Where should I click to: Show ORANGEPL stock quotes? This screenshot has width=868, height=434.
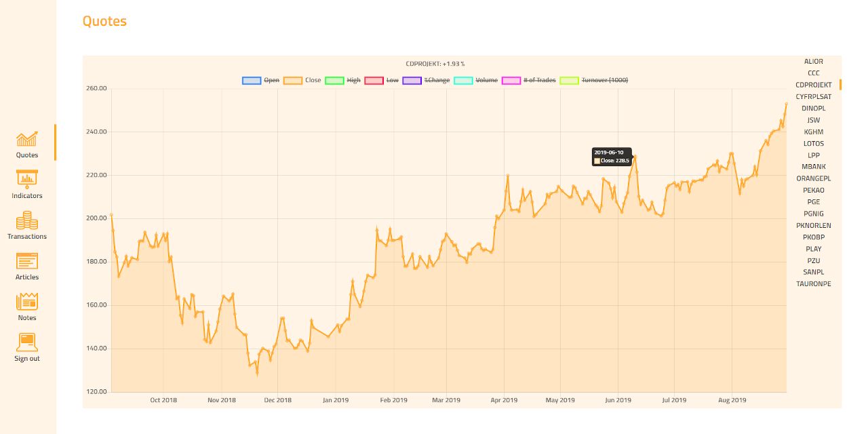coord(814,179)
